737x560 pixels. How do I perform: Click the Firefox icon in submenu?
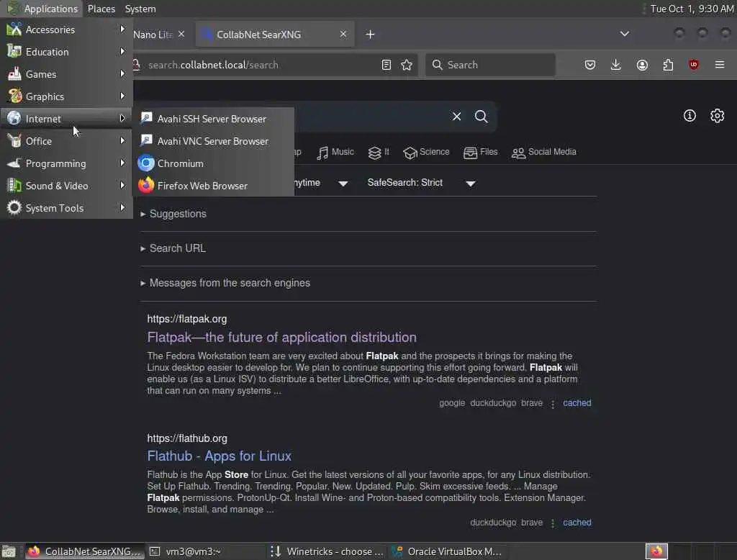coord(146,185)
